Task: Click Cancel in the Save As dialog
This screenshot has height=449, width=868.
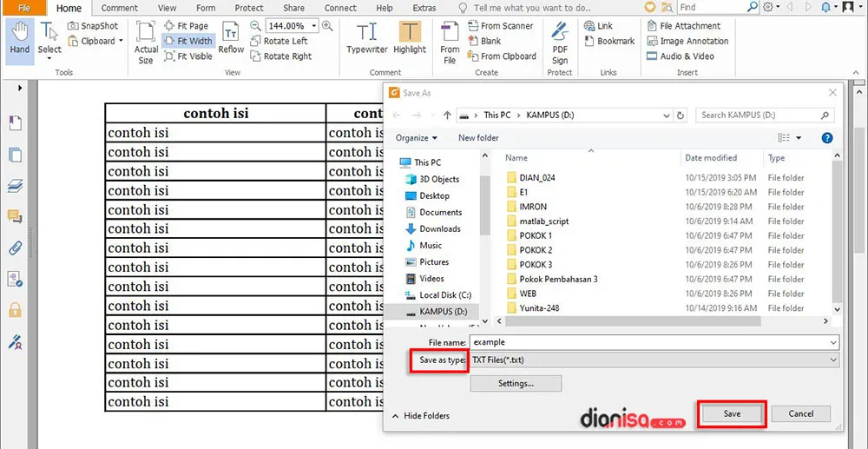Action: (x=801, y=413)
